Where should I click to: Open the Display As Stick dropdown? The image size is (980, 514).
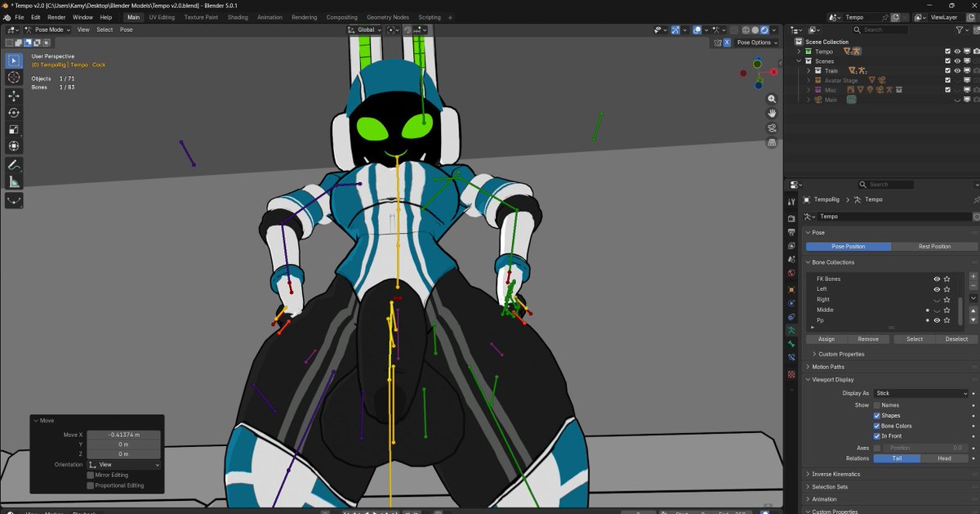pyautogui.click(x=921, y=393)
